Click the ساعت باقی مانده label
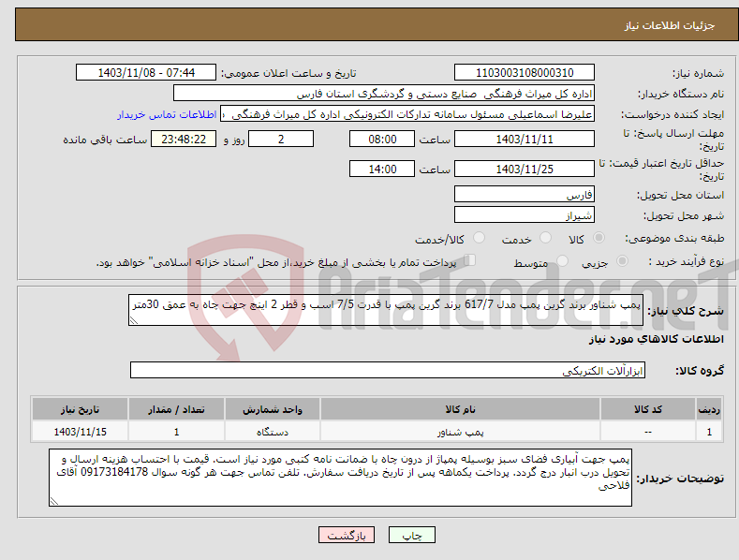This screenshot has width=739, height=560. point(105,140)
